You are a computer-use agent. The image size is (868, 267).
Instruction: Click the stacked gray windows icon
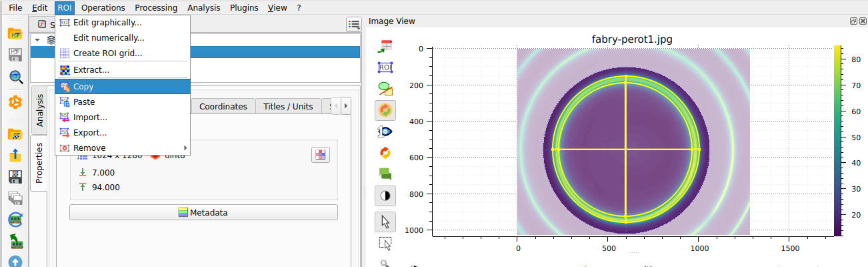pyautogui.click(x=15, y=198)
